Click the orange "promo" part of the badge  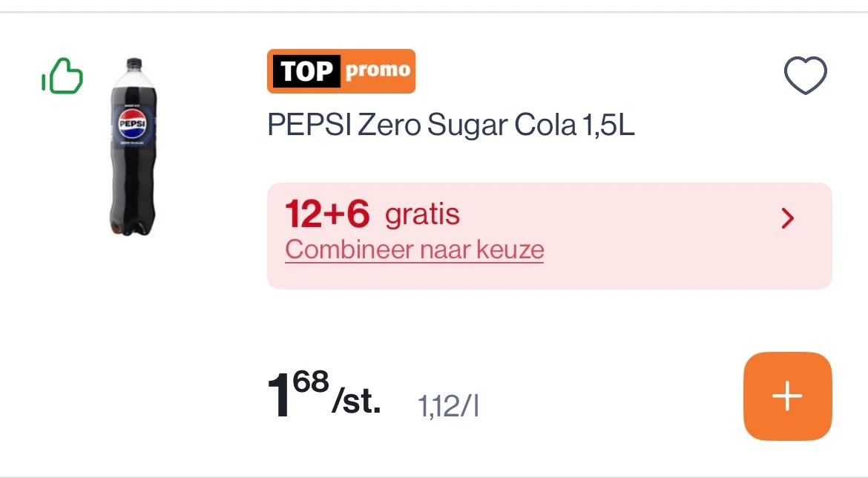[378, 71]
